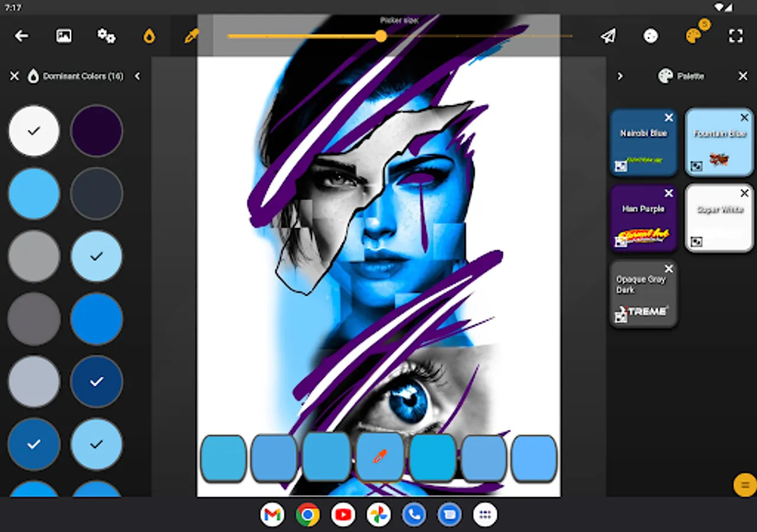Open Chrome from the taskbar

[x=308, y=514]
